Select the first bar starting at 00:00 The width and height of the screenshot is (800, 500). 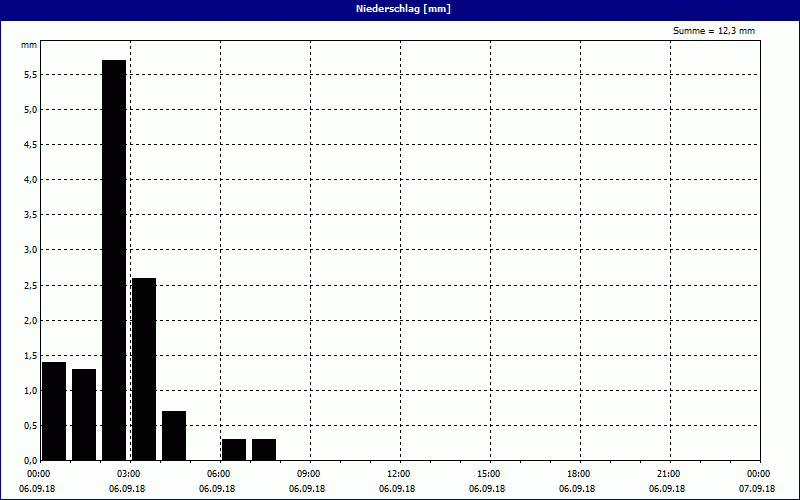[x=54, y=411]
